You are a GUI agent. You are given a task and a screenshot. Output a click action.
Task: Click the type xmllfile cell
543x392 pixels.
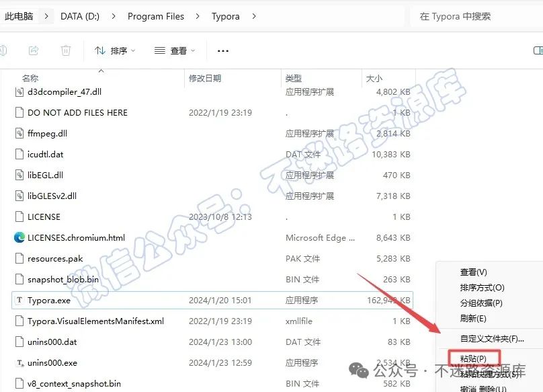tap(299, 321)
